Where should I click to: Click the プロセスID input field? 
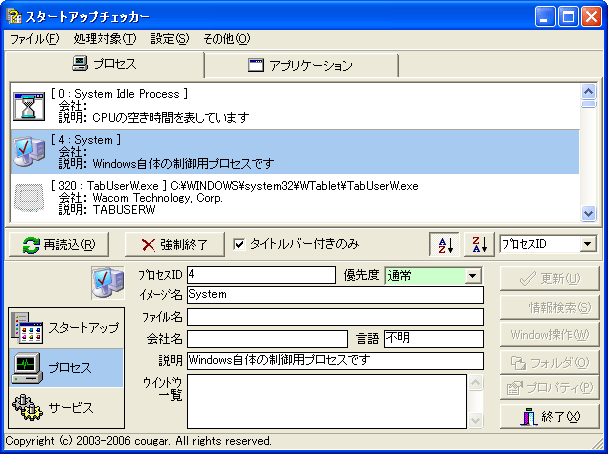[x=261, y=275]
